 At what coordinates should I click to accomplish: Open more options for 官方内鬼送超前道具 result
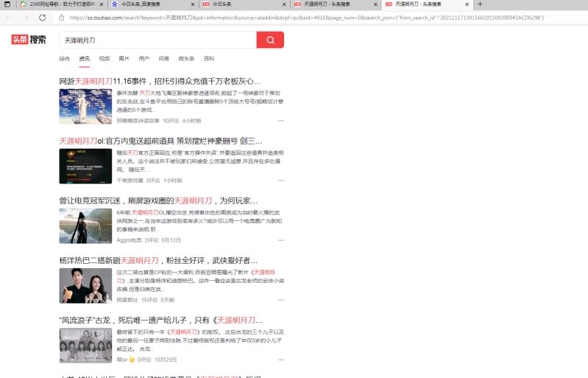280,181
